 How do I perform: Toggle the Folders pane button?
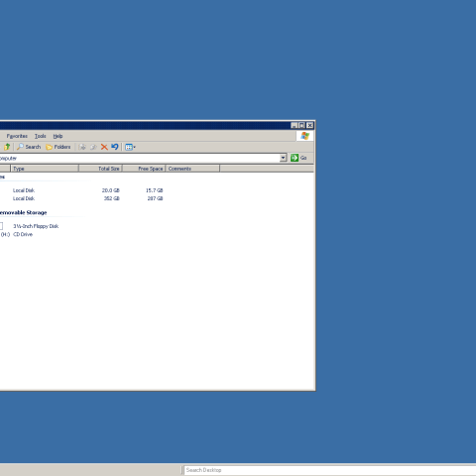pyautogui.click(x=59, y=147)
